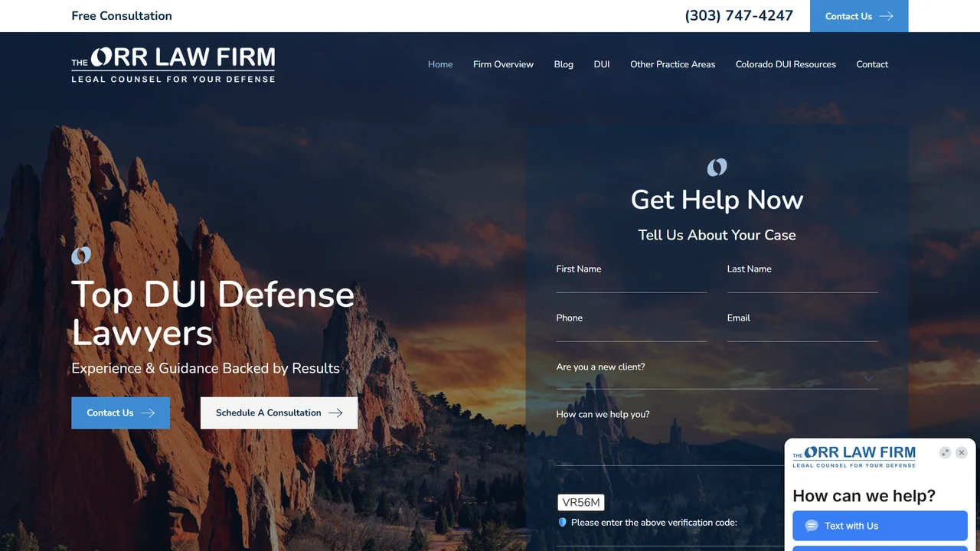Image resolution: width=980 pixels, height=551 pixels.
Task: Click 'Experience & Guidance Backed by Results' tagline
Action: coord(205,368)
